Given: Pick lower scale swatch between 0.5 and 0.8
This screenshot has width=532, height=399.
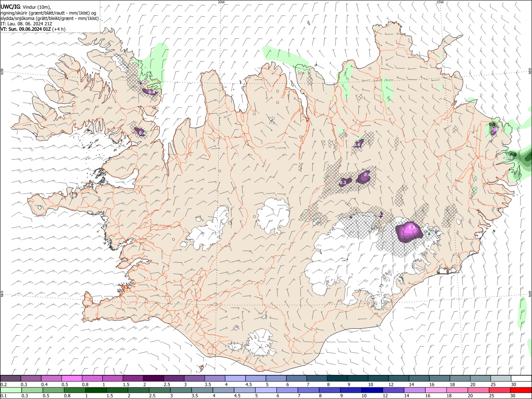Looking at the screenshot, I should coord(53,390).
